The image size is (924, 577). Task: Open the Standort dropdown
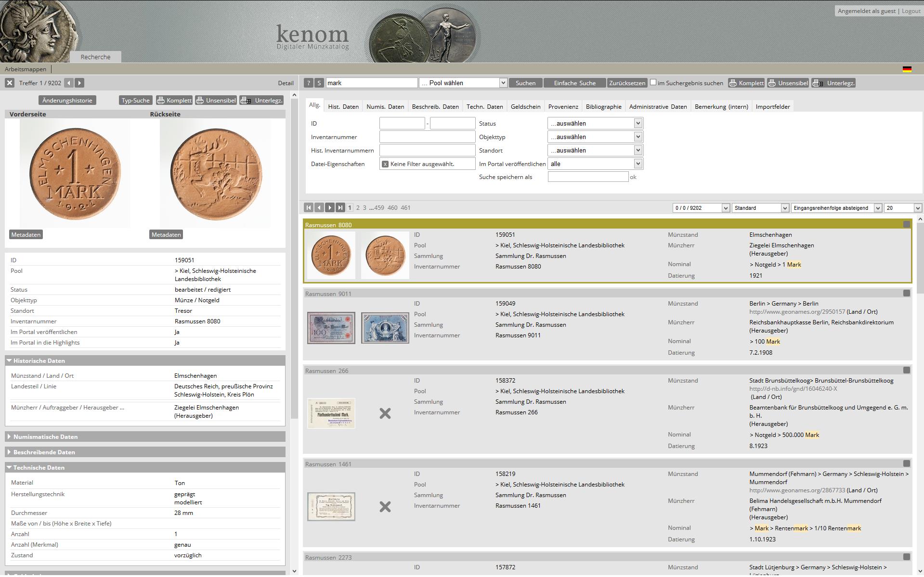(595, 150)
